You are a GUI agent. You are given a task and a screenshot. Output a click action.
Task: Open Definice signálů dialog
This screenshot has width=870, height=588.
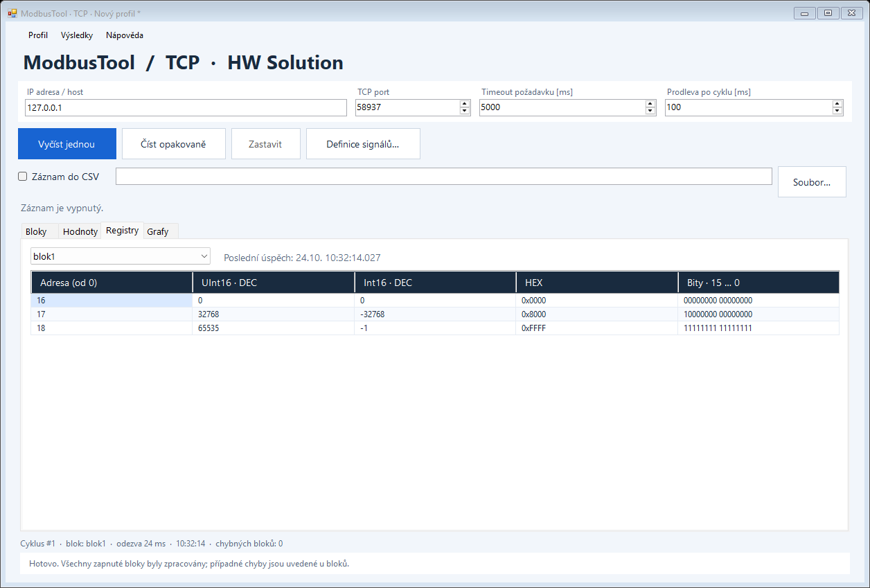[x=363, y=144]
